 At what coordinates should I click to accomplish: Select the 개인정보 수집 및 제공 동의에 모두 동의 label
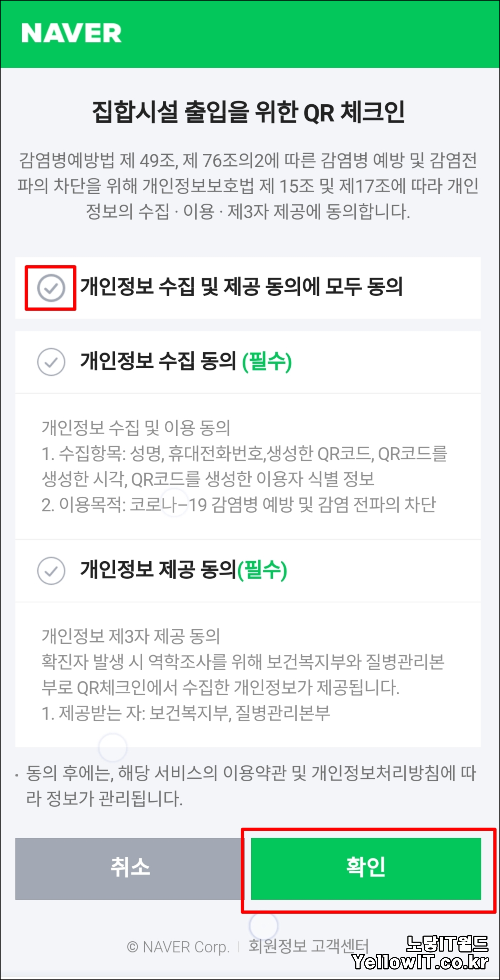point(241,287)
